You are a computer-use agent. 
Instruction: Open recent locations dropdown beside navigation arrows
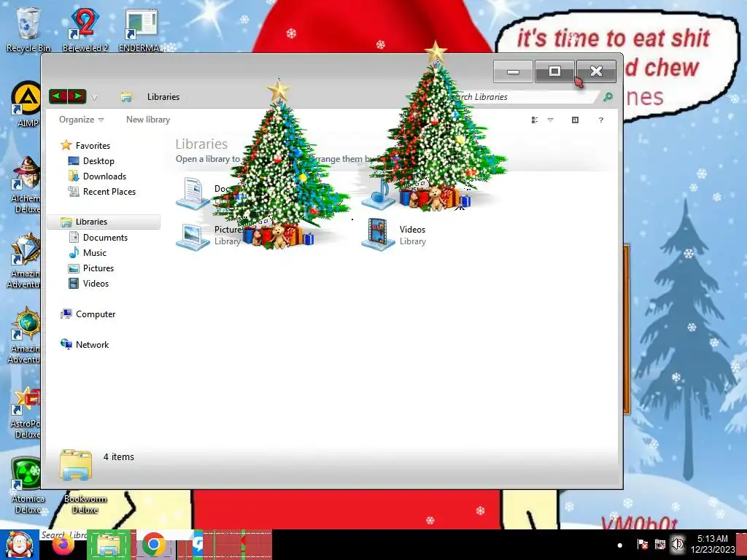pos(94,98)
